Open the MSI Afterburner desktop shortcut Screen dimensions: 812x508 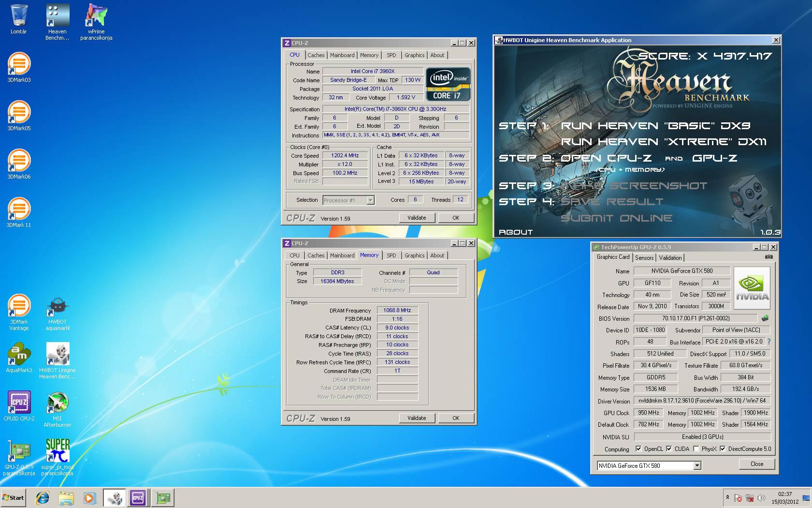58,409
